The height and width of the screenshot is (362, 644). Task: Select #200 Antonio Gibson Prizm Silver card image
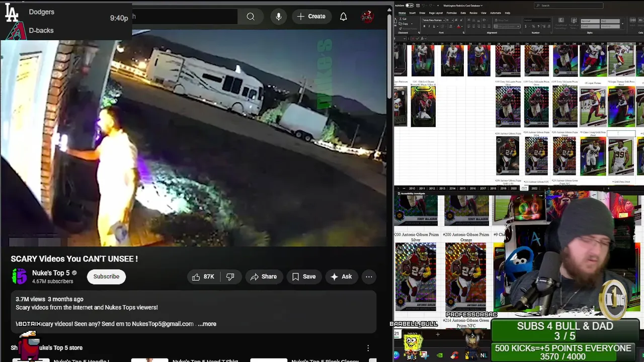tap(416, 277)
